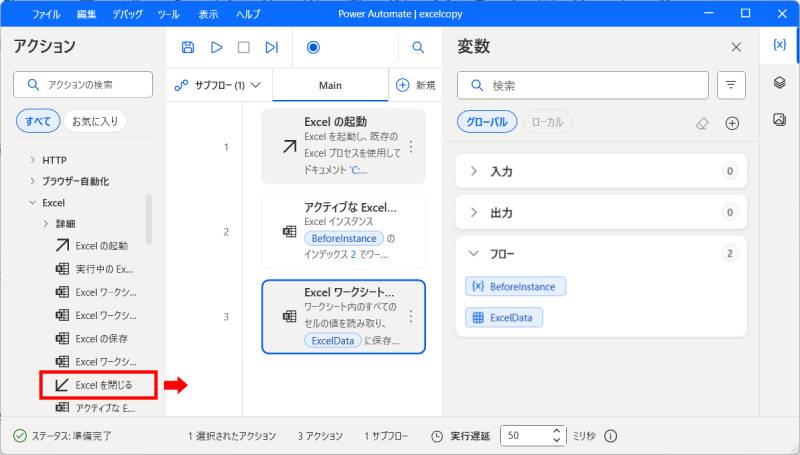Select the アクティブな Excel... action card

[x=343, y=232]
